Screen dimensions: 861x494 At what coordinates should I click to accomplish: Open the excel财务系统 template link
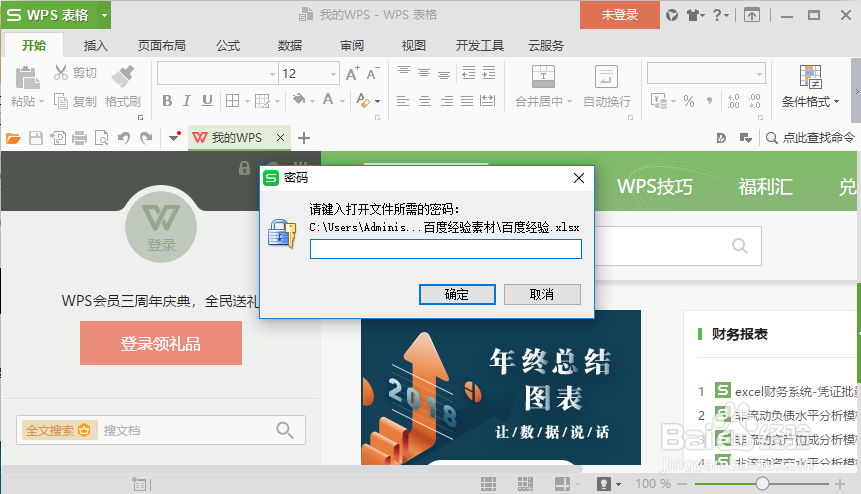coord(795,391)
